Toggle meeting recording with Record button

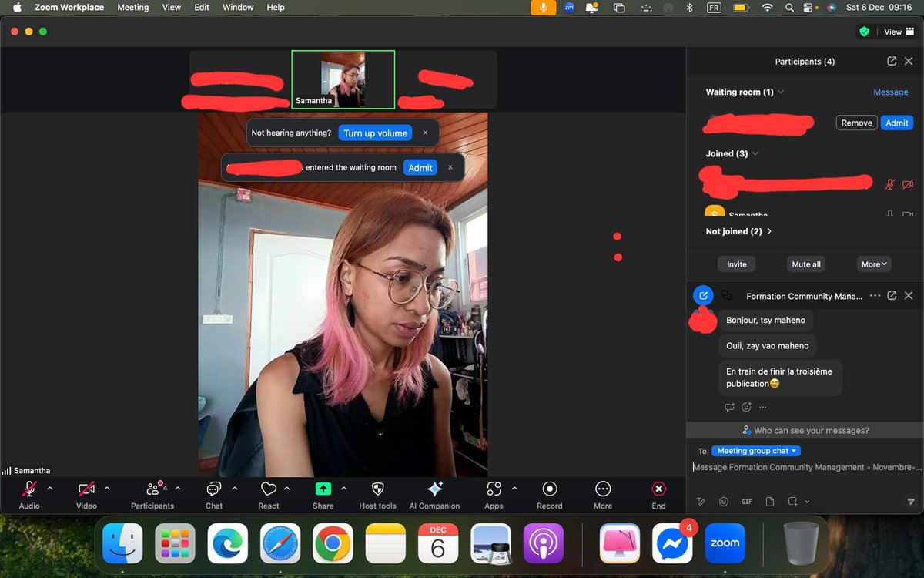(550, 495)
